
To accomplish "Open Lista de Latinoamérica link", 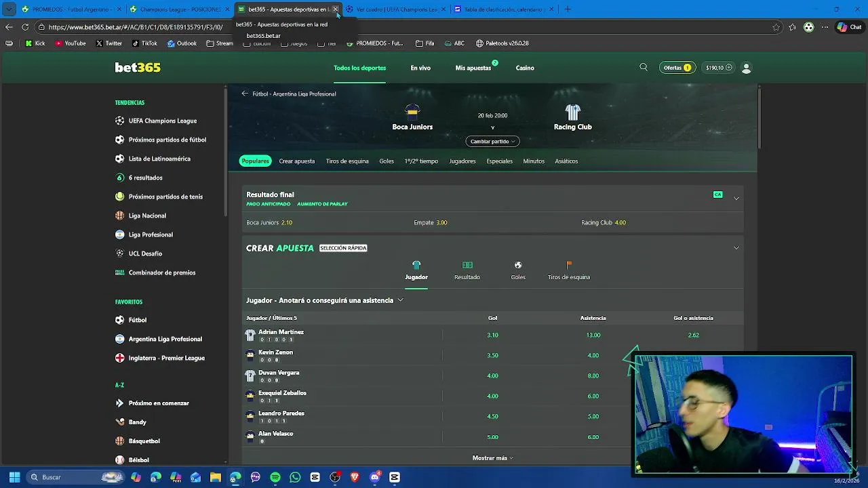I will coord(159,159).
